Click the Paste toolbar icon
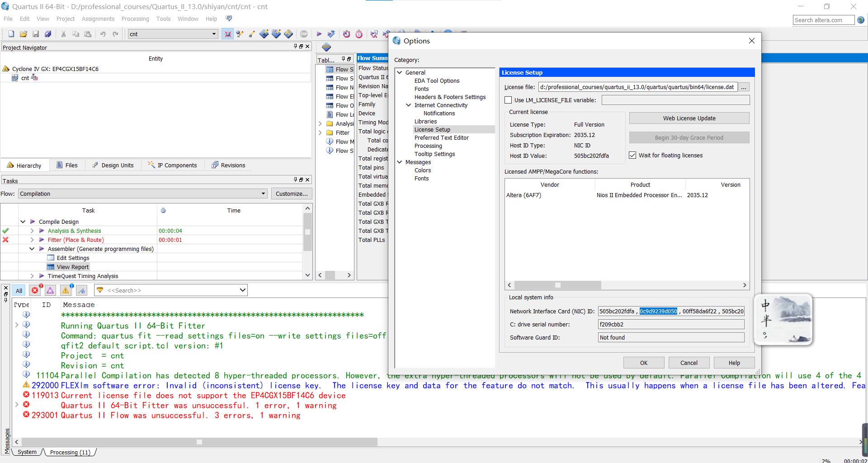Image resolution: width=868 pixels, height=463 pixels. [88, 33]
